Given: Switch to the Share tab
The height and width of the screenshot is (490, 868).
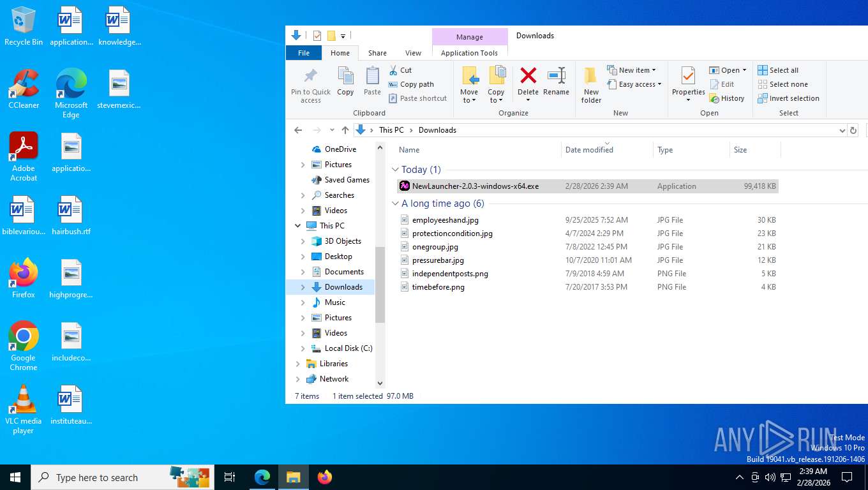Looking at the screenshot, I should (x=377, y=53).
